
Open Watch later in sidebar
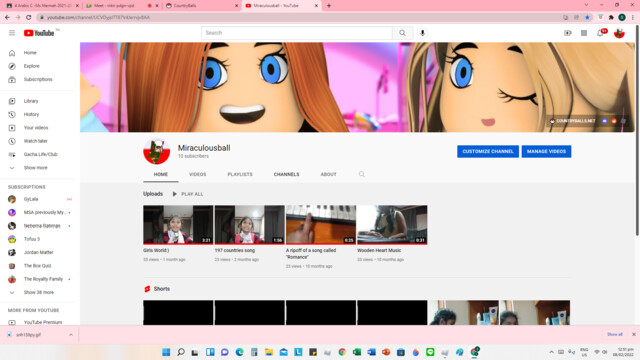(x=37, y=141)
